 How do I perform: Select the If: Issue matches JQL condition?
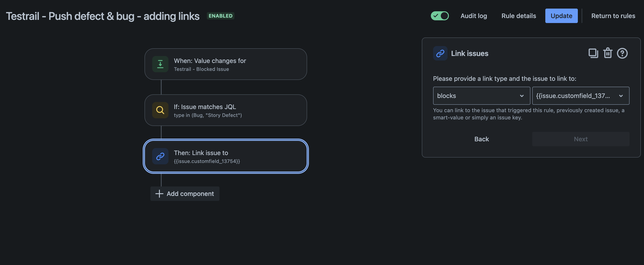coord(226,110)
